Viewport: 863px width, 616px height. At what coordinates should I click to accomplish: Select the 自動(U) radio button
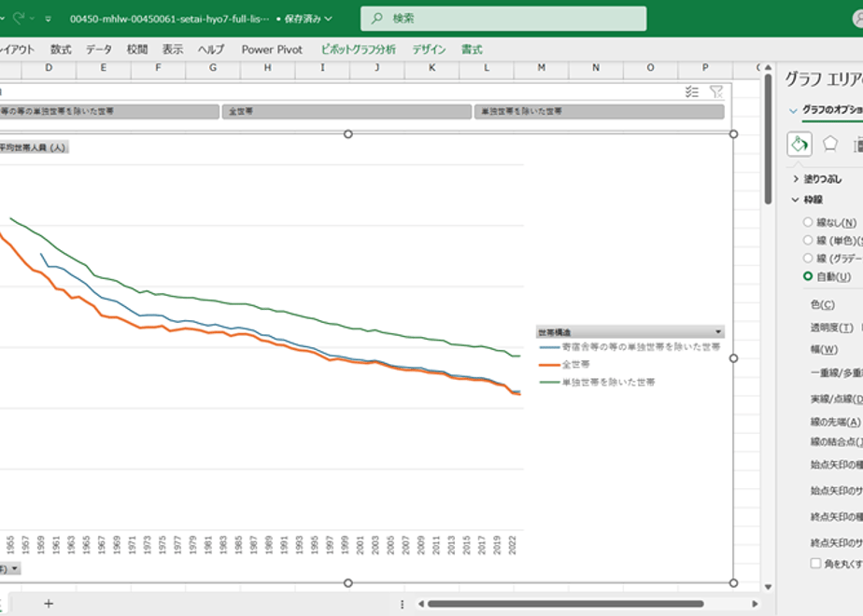(x=807, y=276)
